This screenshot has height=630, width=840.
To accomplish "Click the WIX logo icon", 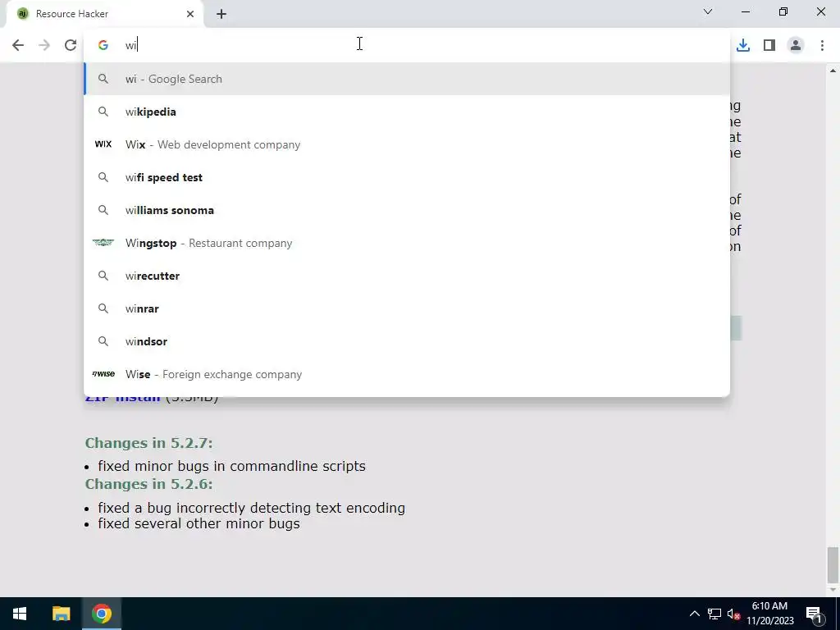I will tap(103, 144).
